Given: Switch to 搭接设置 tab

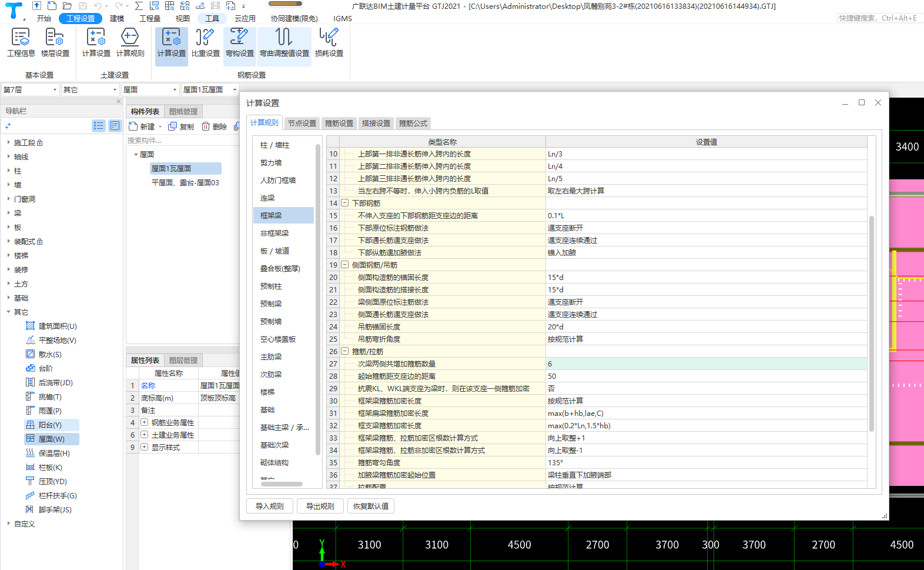Looking at the screenshot, I should 376,123.
